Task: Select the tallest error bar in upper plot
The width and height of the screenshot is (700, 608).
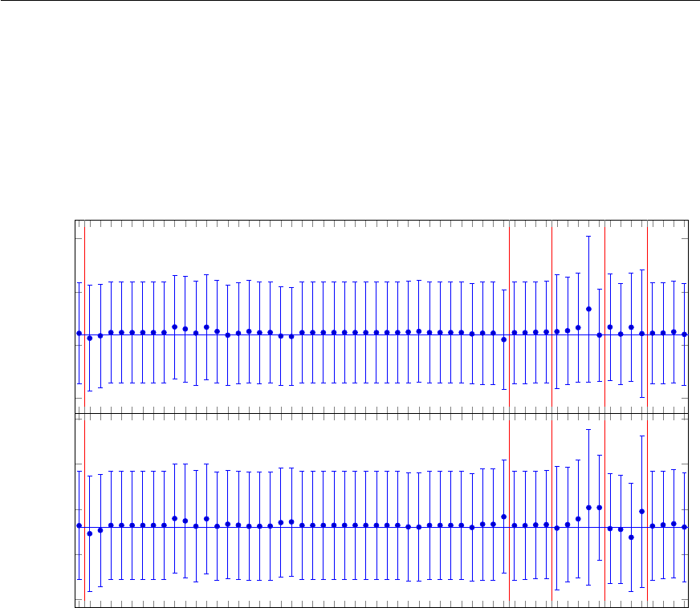Action: click(588, 309)
